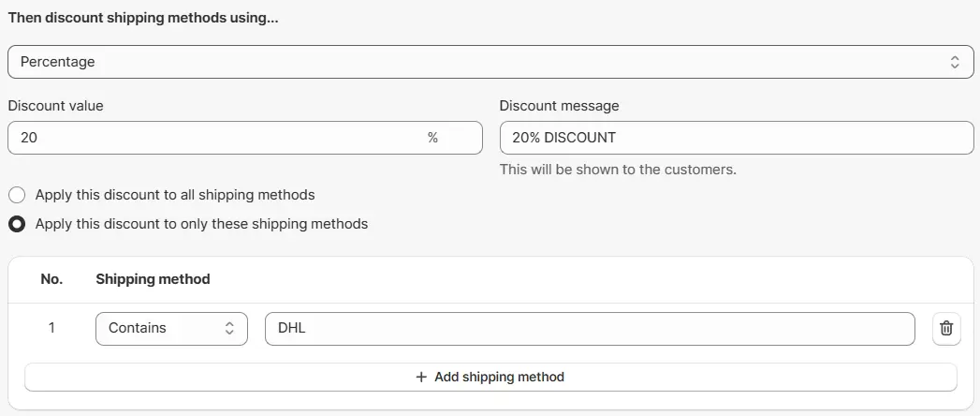The image size is (980, 416).
Task: Click the chevron arrows in the Contains selector
Action: pyautogui.click(x=229, y=329)
